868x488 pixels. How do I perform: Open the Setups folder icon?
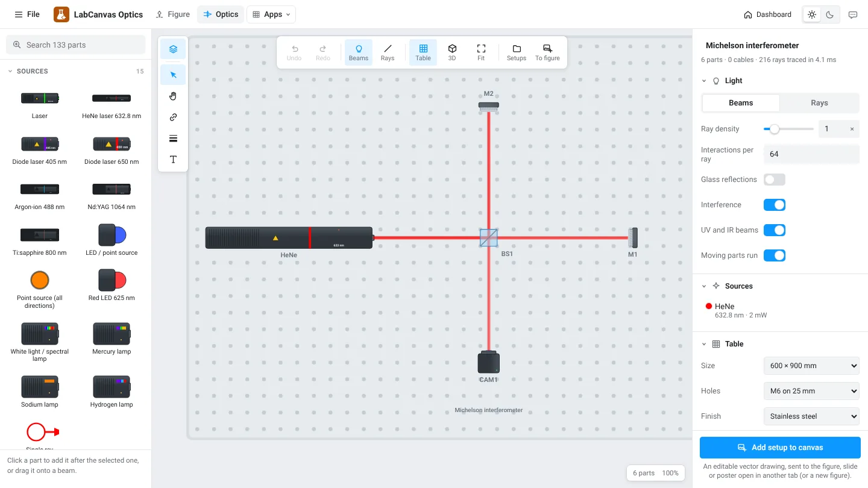coord(517,52)
